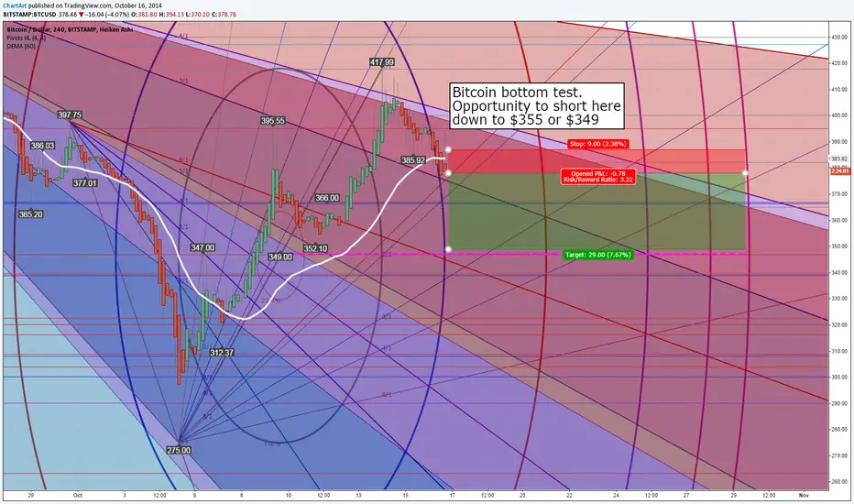The width and height of the screenshot is (854, 504).
Task: Click the Oct label on the time axis
Action: tap(78, 495)
